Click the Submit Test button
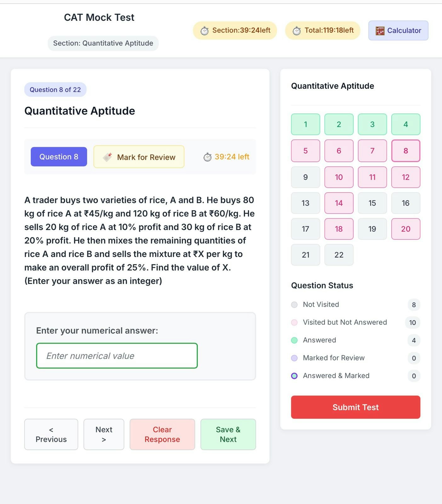 pos(355,407)
